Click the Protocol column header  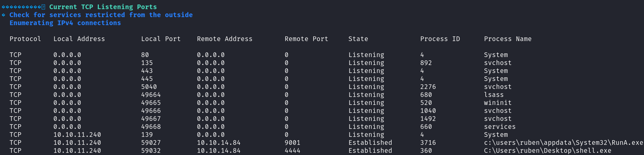click(25, 39)
